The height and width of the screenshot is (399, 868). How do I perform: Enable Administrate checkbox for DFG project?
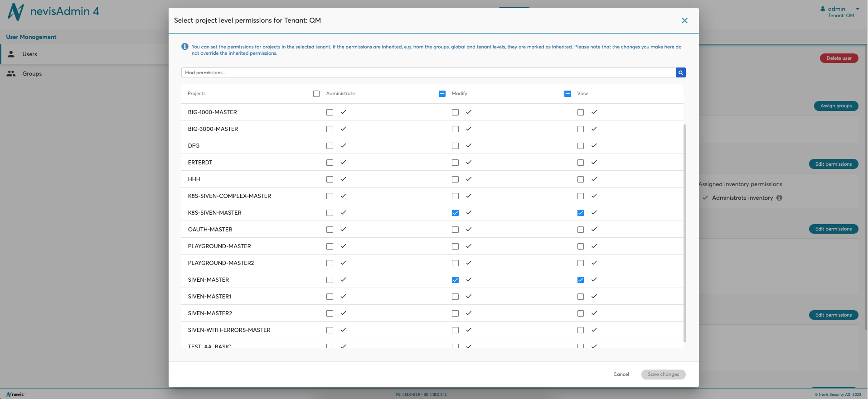pyautogui.click(x=330, y=146)
